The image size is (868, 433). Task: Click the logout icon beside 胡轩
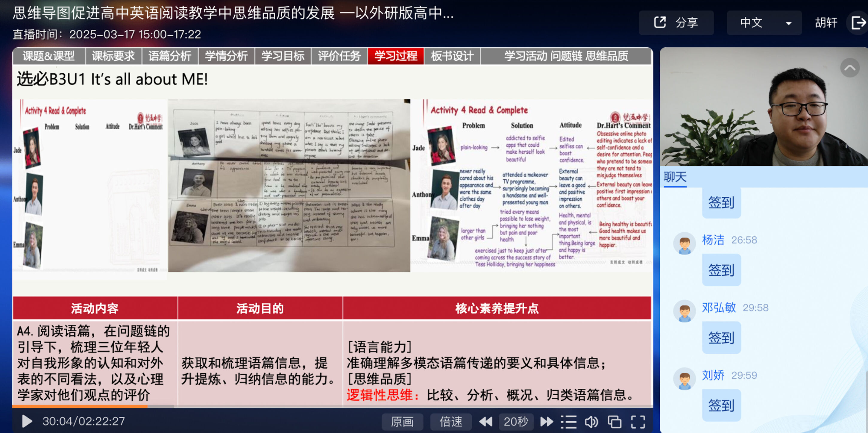[858, 23]
